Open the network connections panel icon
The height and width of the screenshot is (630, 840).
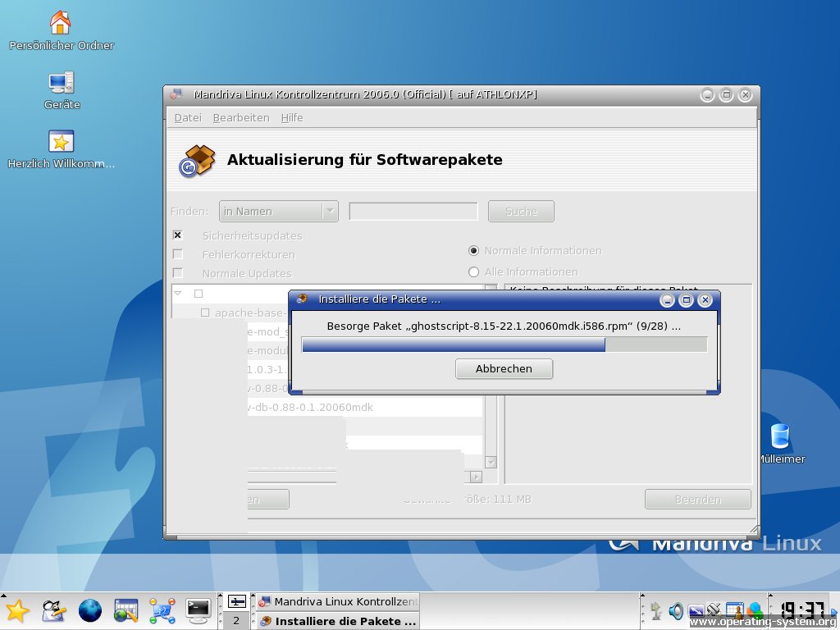tap(162, 611)
